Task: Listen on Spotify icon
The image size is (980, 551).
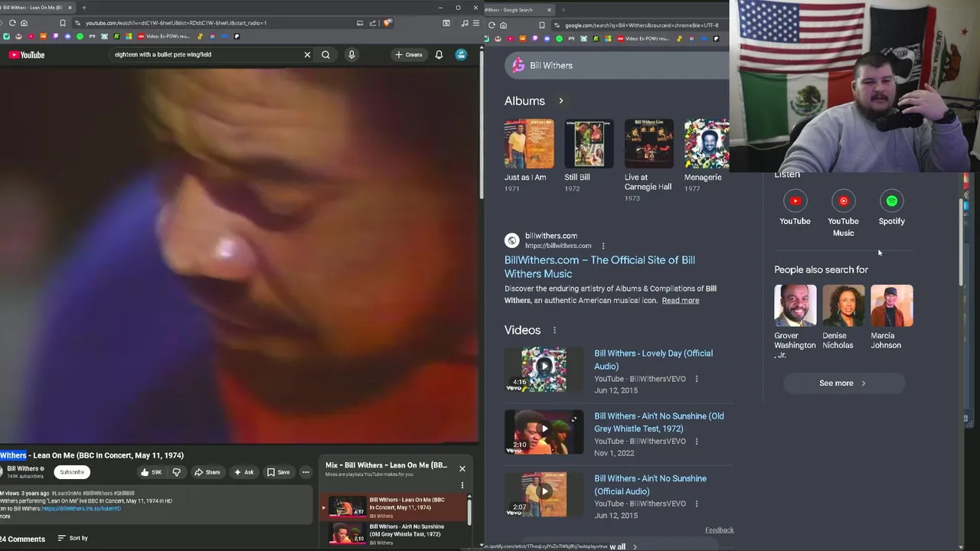Action: (892, 201)
